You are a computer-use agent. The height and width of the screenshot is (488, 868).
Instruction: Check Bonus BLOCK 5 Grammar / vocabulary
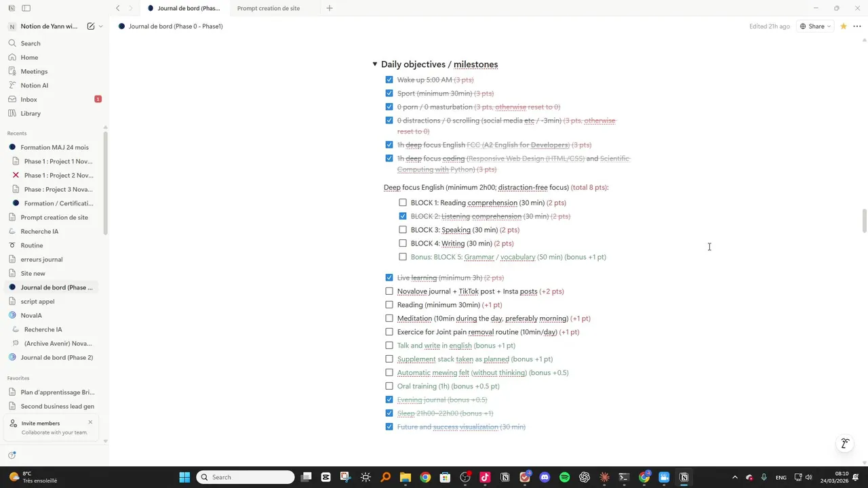pos(403,257)
